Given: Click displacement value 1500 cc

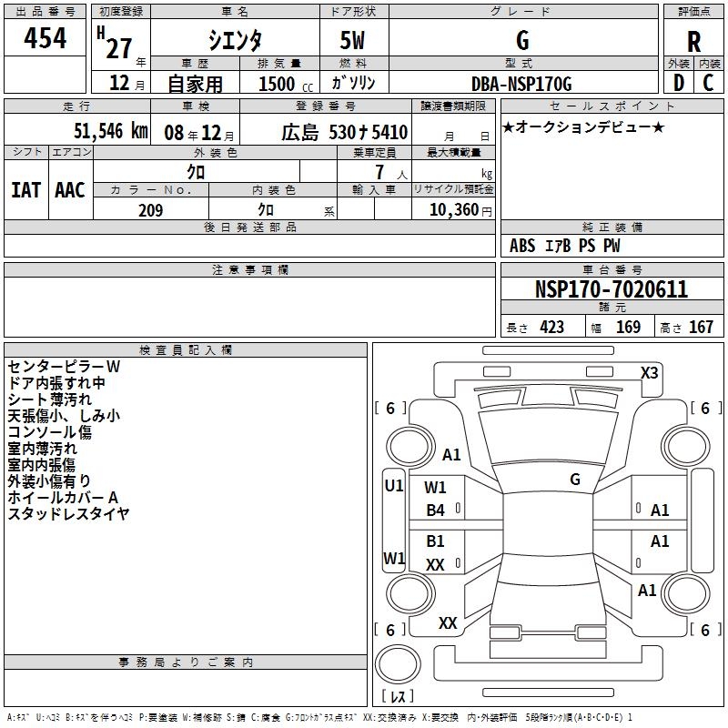Looking at the screenshot, I should click(x=286, y=84).
